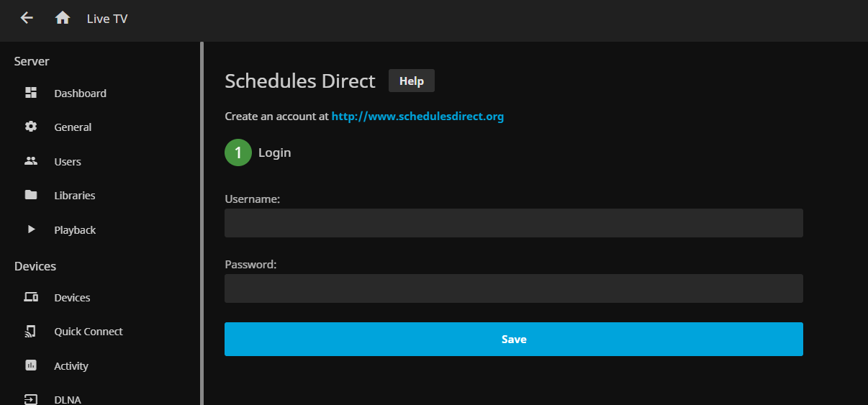Follow the schedulesdirect.org link

(x=417, y=116)
